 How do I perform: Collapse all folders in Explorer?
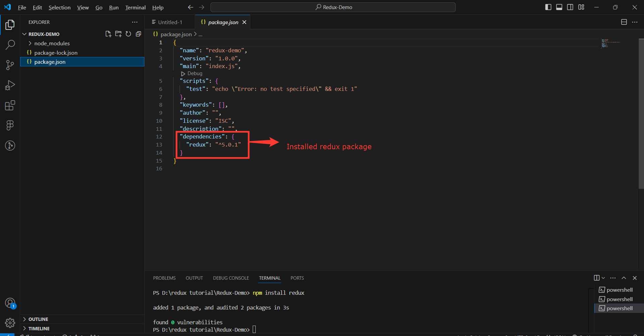(138, 34)
